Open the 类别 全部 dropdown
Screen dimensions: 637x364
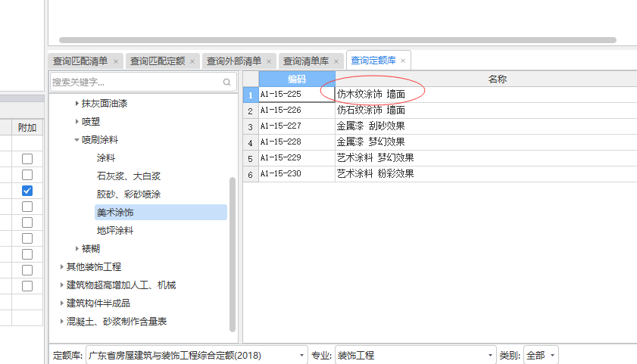click(x=552, y=356)
